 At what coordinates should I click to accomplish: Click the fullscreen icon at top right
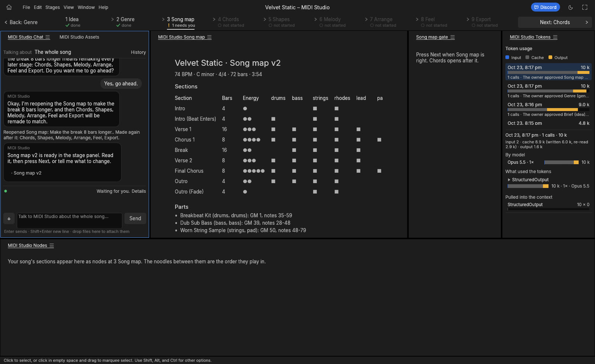(x=585, y=7)
